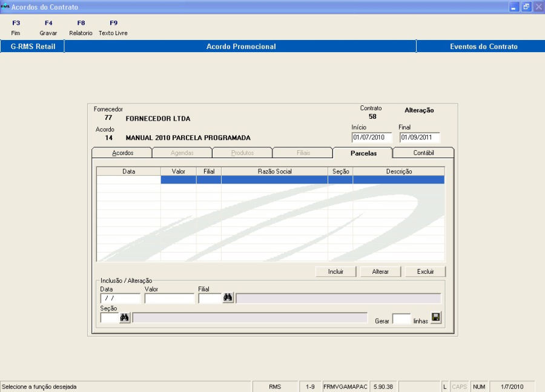This screenshot has height=392, width=545.
Task: Minimize the Acordos do Contrato window
Action: 514,7
